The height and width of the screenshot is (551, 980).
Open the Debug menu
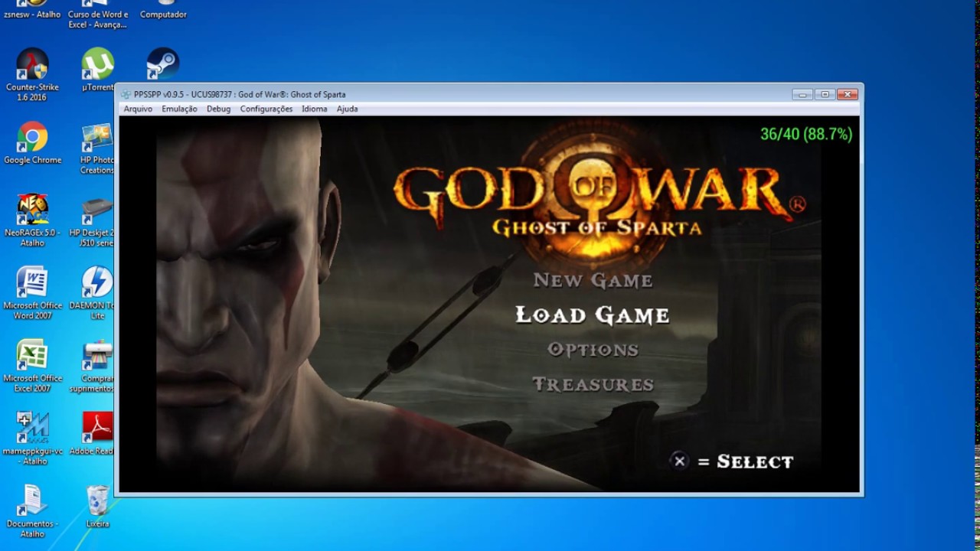(218, 109)
